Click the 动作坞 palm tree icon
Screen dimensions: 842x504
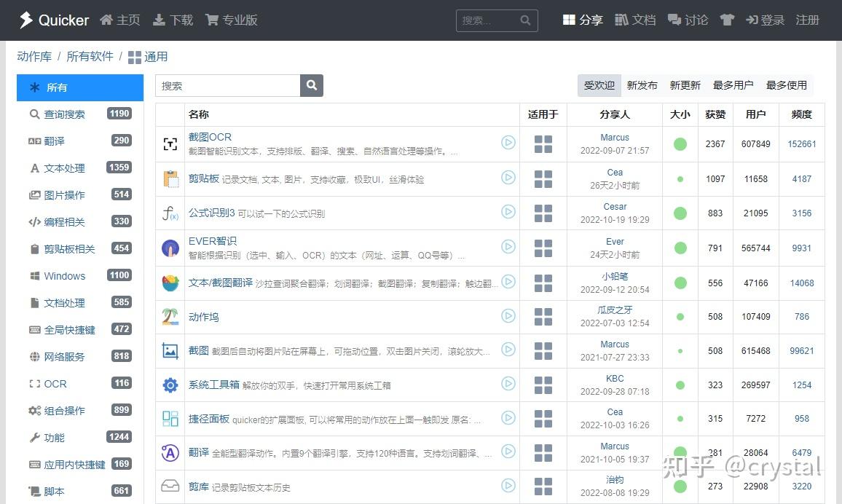pyautogui.click(x=170, y=317)
